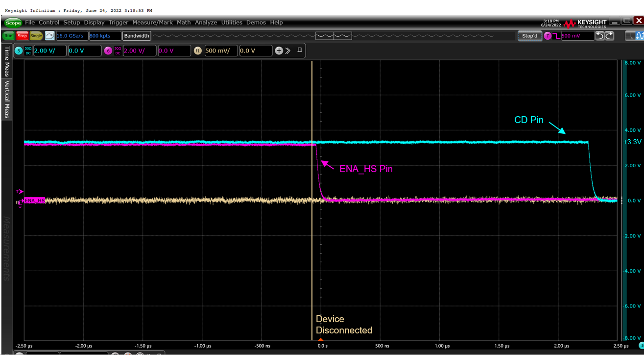Select the channel 6 source icon
Image resolution: width=644 pixels, height=355 pixels.
click(x=108, y=51)
